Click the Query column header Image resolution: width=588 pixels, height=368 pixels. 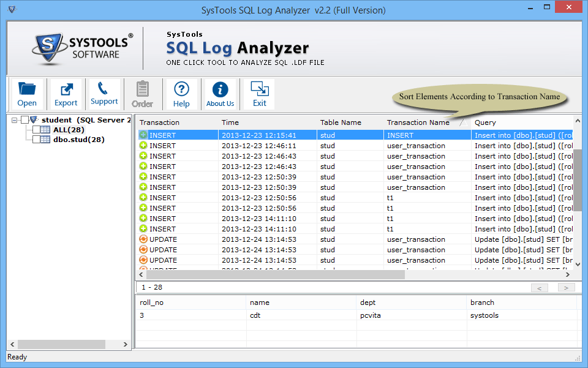pyautogui.click(x=522, y=122)
